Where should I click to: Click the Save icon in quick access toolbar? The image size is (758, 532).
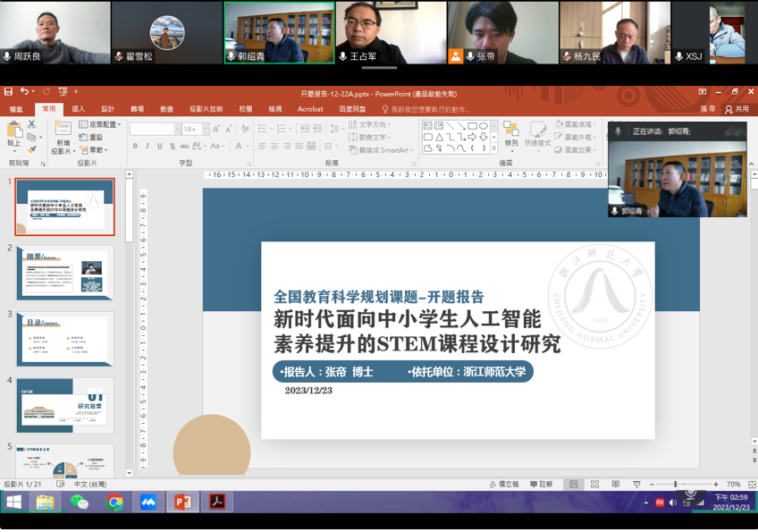coord(9,92)
